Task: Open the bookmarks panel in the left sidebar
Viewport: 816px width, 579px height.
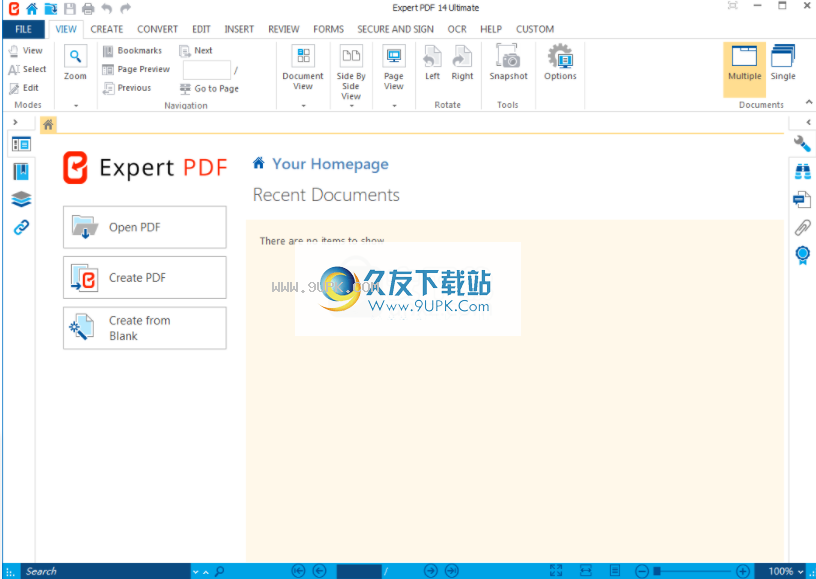Action: 21,172
